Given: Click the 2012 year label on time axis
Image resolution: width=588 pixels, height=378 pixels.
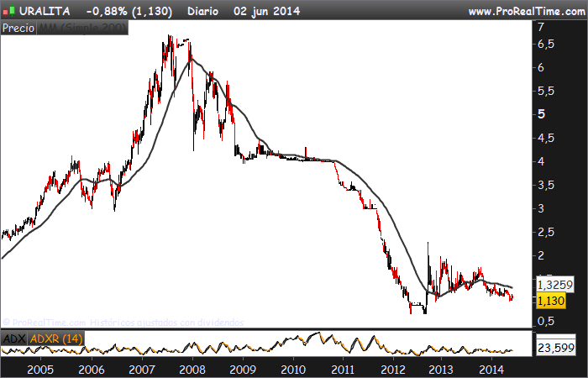Looking at the screenshot, I should (x=394, y=370).
